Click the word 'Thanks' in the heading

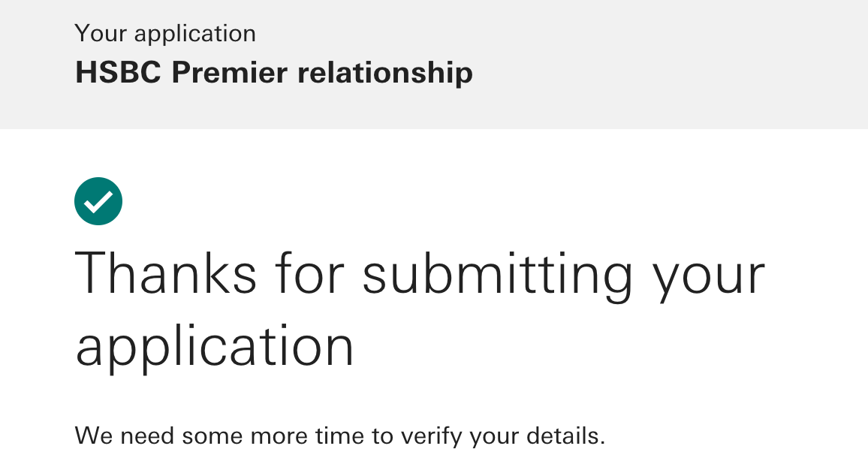(x=166, y=273)
